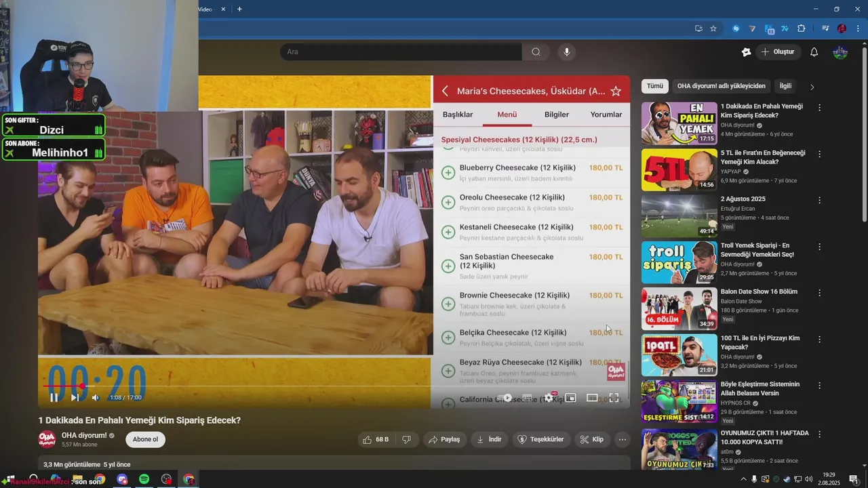
Task: Open menu for 100 TL ile pizza suggestion
Action: coord(819,339)
